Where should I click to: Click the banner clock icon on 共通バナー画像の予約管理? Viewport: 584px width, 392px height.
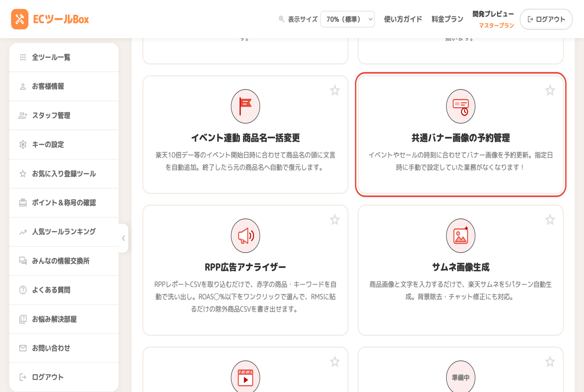pos(461,106)
